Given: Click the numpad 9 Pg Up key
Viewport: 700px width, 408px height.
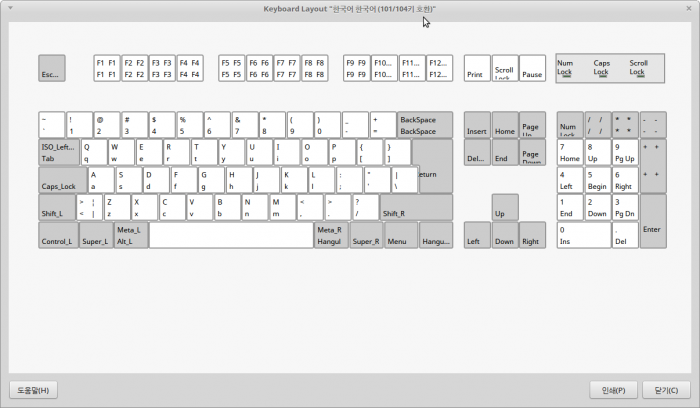Looking at the screenshot, I should click(625, 152).
